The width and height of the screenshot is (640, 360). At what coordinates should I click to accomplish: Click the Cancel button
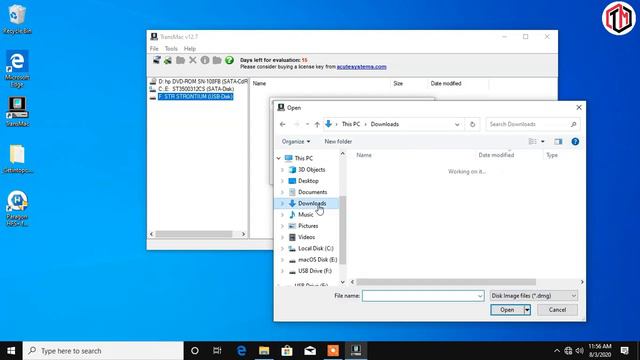point(557,310)
